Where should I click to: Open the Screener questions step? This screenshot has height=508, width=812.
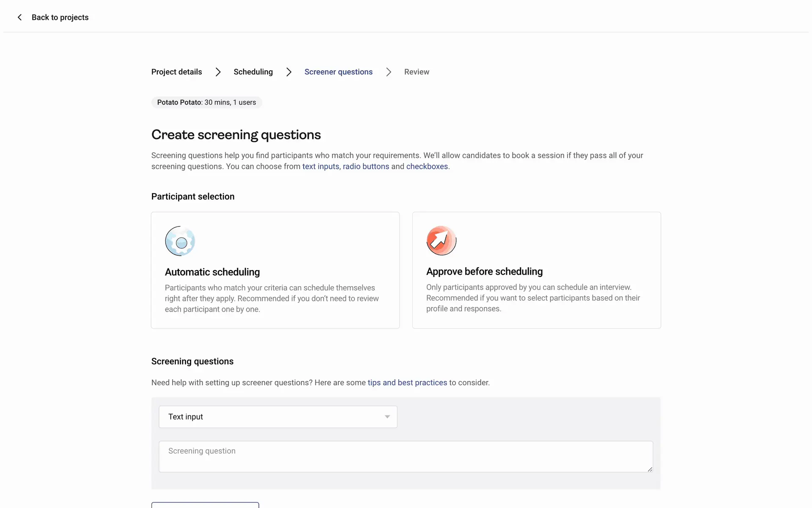[338, 72]
